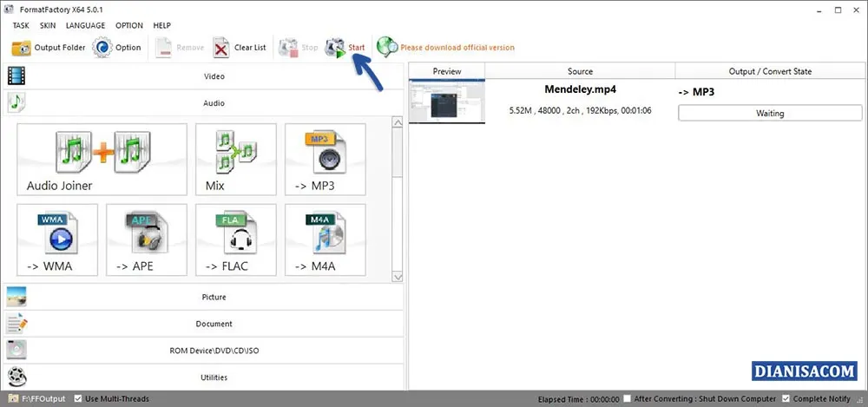This screenshot has width=868, height=407.
Task: Choose the -> APE converter
Action: tap(147, 240)
